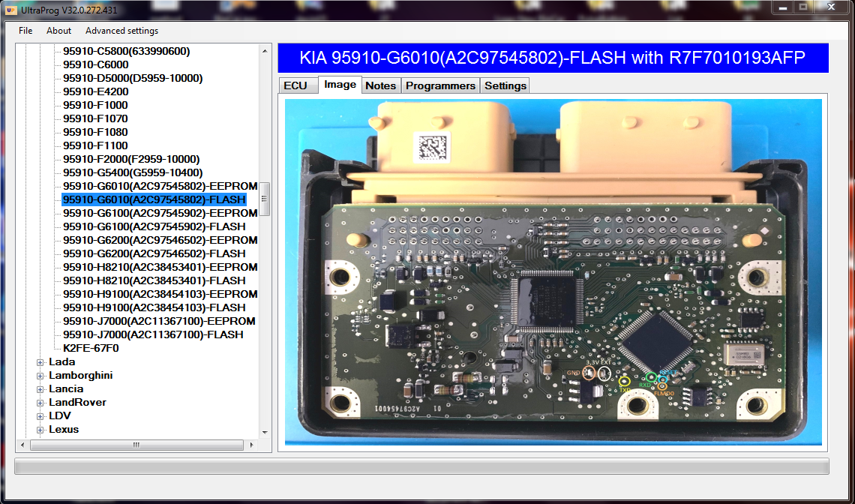The width and height of the screenshot is (855, 504).
Task: Select the Image tab
Action: click(340, 85)
